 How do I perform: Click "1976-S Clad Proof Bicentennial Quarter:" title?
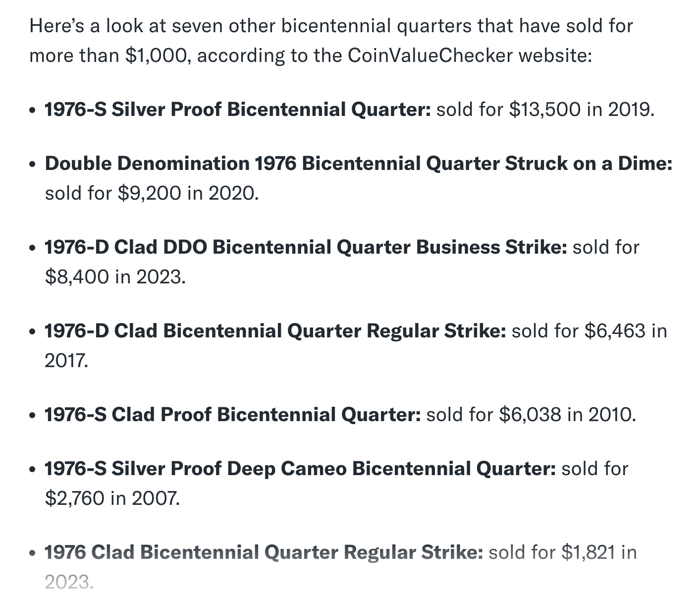point(233,414)
